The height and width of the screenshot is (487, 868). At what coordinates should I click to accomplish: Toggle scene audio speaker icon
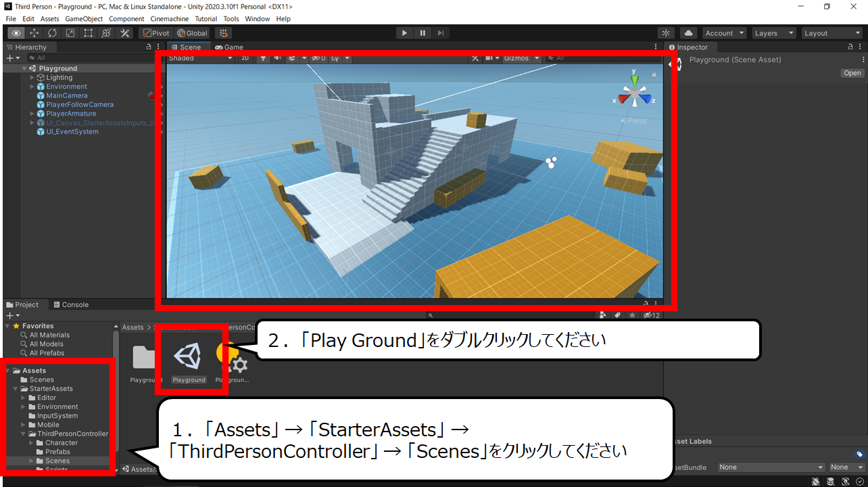277,58
